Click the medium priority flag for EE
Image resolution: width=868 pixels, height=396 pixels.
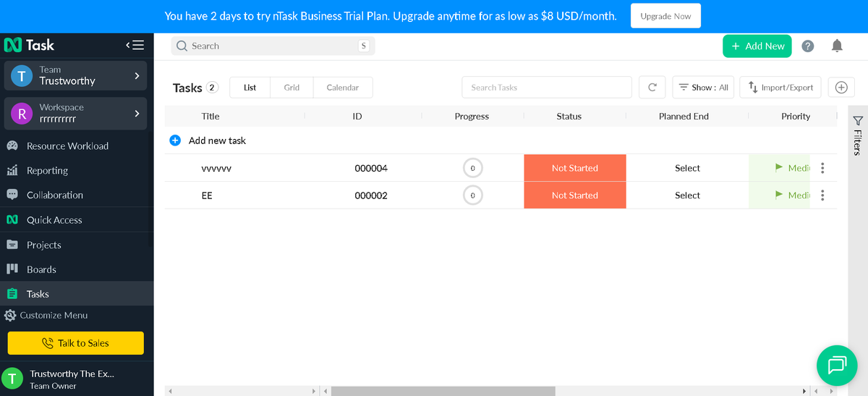(778, 195)
